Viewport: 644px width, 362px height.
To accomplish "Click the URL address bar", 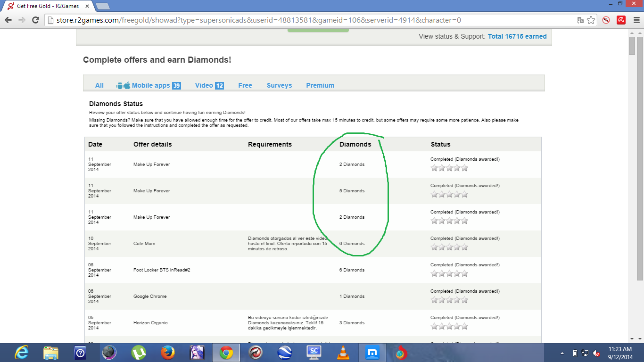I will pyautogui.click(x=306, y=20).
